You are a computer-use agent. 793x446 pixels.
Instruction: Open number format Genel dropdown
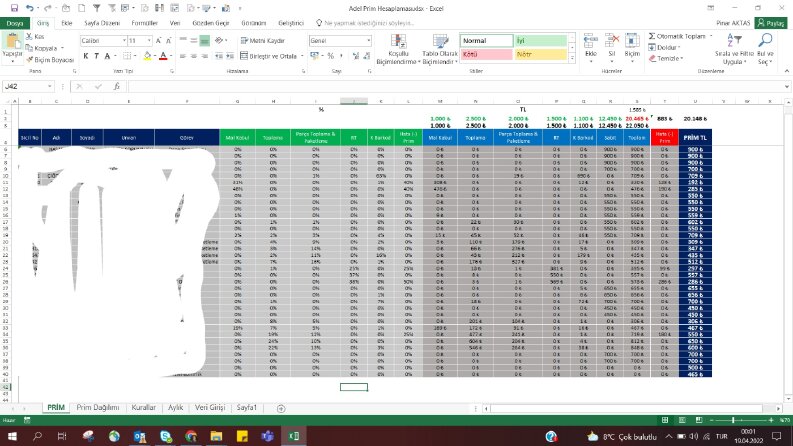pyautogui.click(x=369, y=40)
